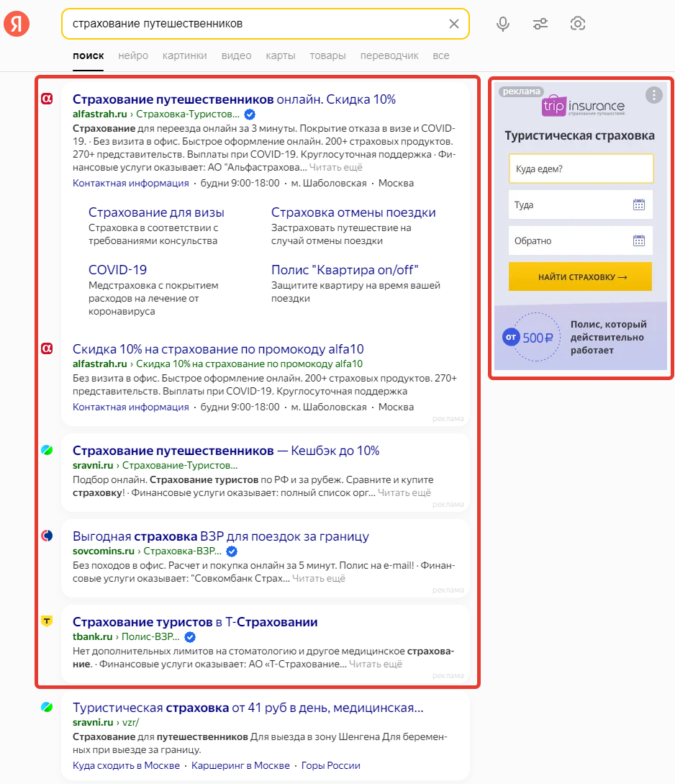Image resolution: width=675 pixels, height=784 pixels.
Task: Switch to the товары tab
Action: pos(327,55)
